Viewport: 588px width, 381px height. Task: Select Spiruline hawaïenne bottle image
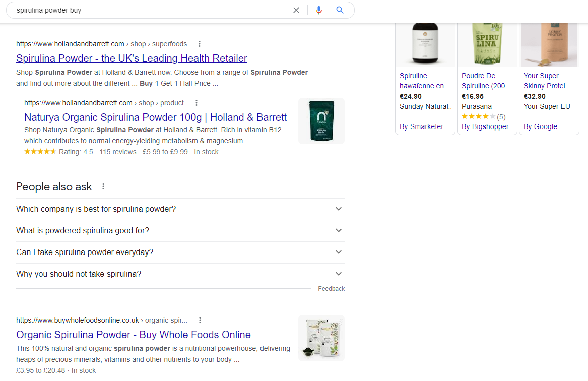click(x=425, y=44)
